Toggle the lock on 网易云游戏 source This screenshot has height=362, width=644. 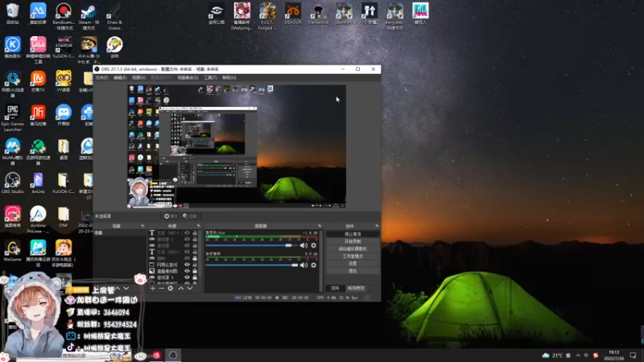[x=195, y=265]
